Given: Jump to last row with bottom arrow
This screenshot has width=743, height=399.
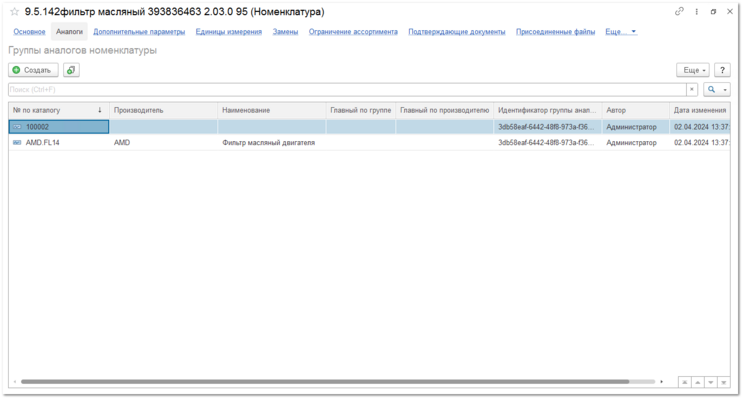Looking at the screenshot, I should pos(724,382).
